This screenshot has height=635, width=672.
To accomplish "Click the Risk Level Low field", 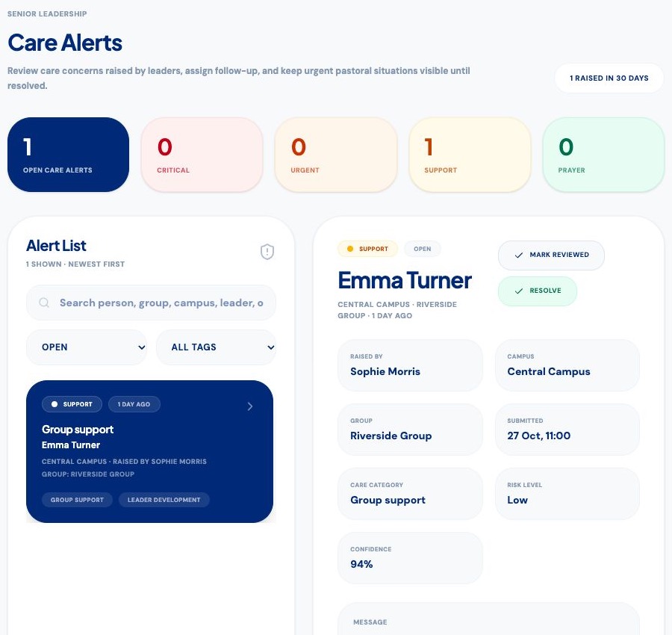I will coord(567,494).
